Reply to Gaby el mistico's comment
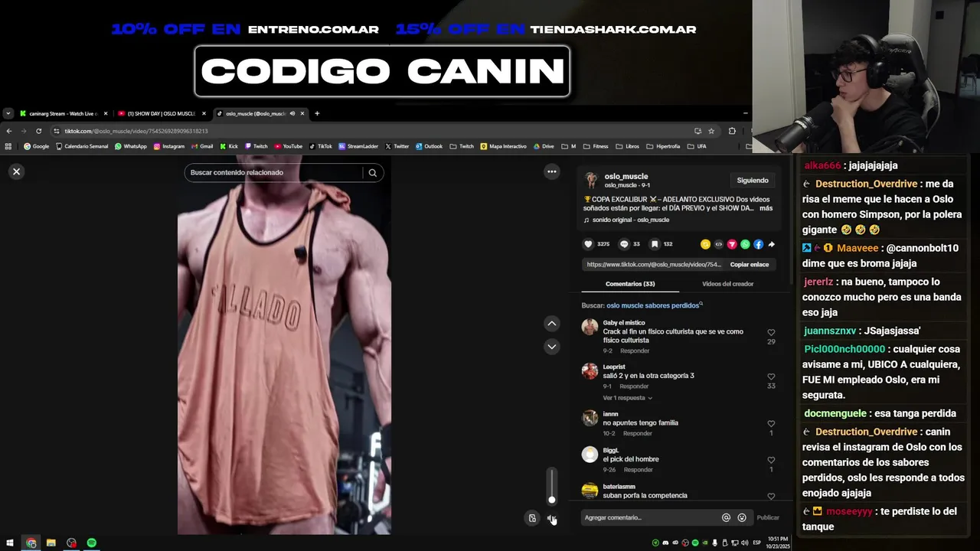This screenshot has width=980, height=551. click(x=635, y=350)
